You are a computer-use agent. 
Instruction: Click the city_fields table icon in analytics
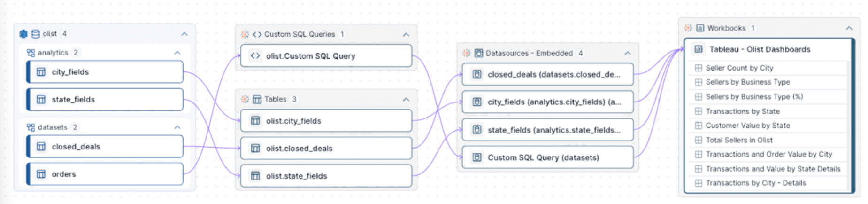(41, 72)
